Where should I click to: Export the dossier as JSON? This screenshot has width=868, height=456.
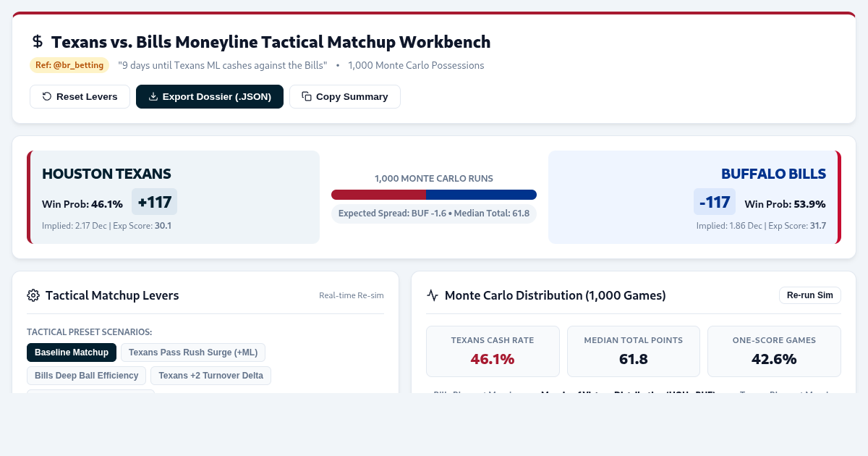point(209,96)
